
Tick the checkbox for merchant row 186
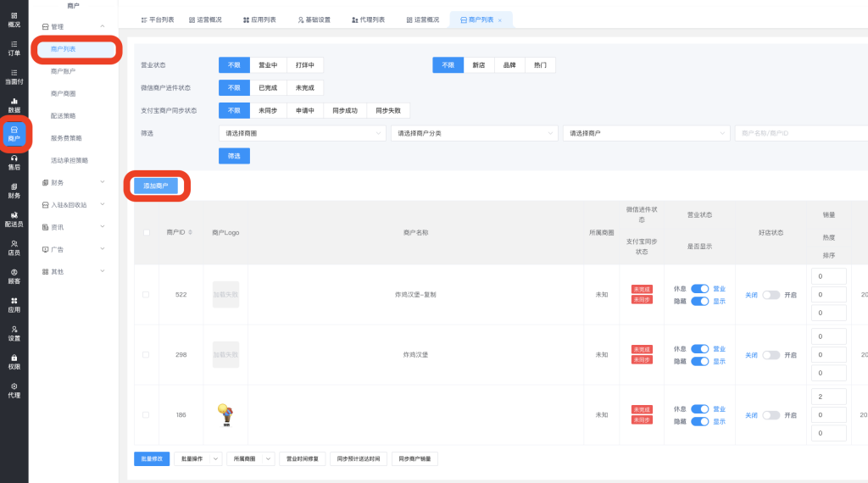(146, 415)
